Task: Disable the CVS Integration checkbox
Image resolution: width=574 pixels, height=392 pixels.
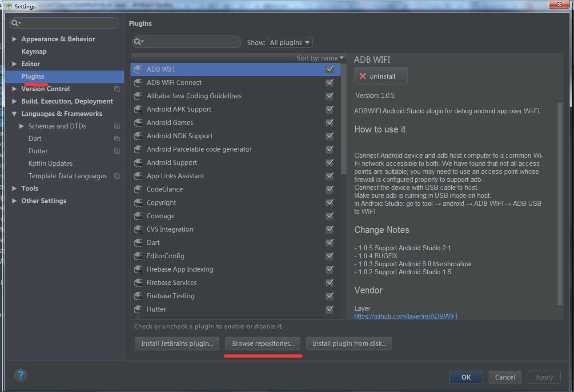Action: pos(329,229)
